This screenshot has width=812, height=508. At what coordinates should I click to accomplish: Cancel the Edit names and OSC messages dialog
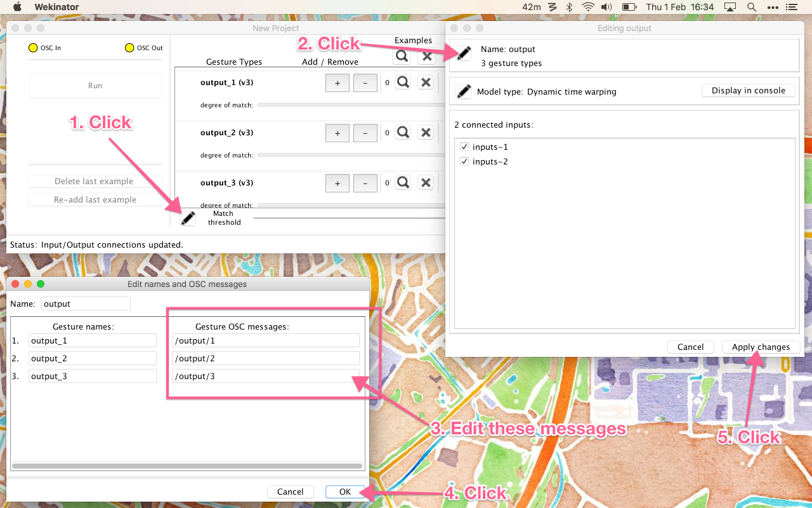pos(291,491)
